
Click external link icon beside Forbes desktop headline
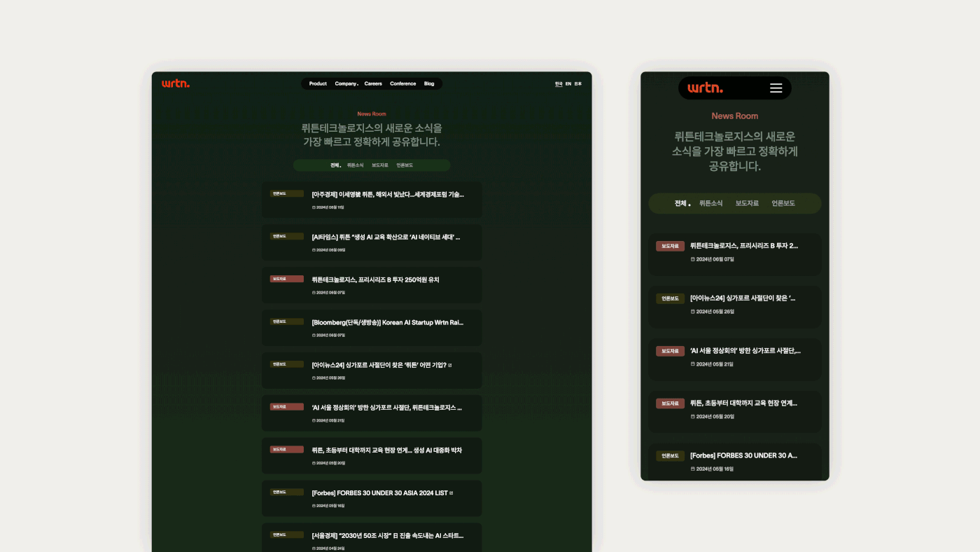pos(451,493)
